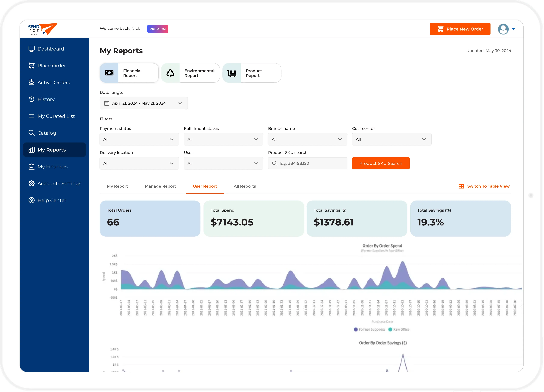Click the Environmental Report recycle icon
The width and height of the screenshot is (544, 392).
(x=170, y=73)
